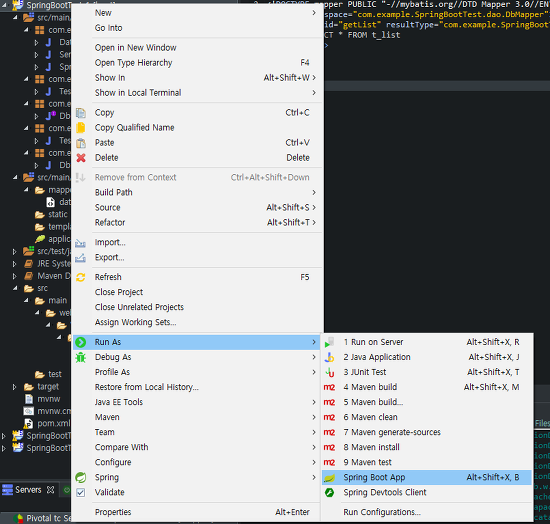The width and height of the screenshot is (550, 524).
Task: Open Show in Local Terminal submenu
Action: click(196, 93)
